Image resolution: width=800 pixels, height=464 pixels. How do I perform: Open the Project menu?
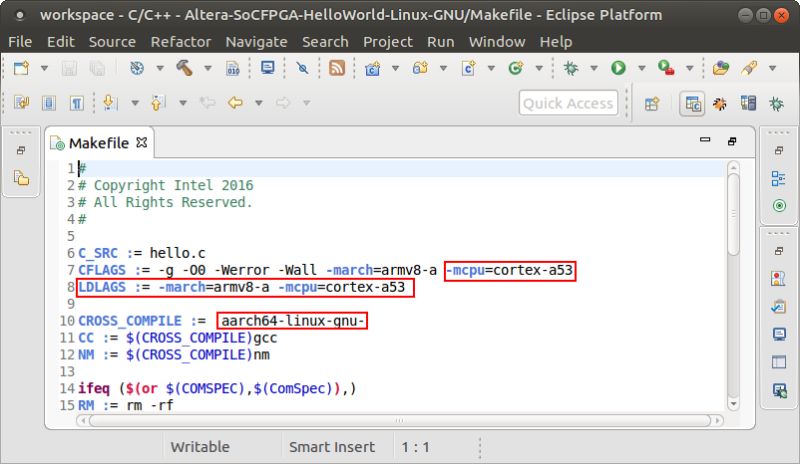click(388, 41)
